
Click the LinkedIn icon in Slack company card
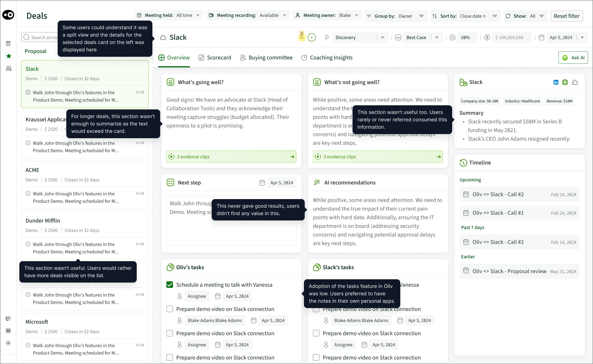pos(556,82)
